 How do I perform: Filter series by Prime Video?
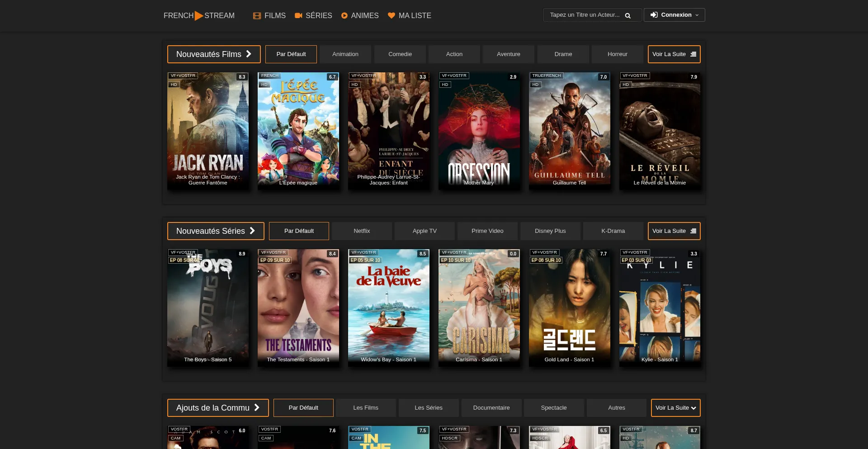pos(487,231)
